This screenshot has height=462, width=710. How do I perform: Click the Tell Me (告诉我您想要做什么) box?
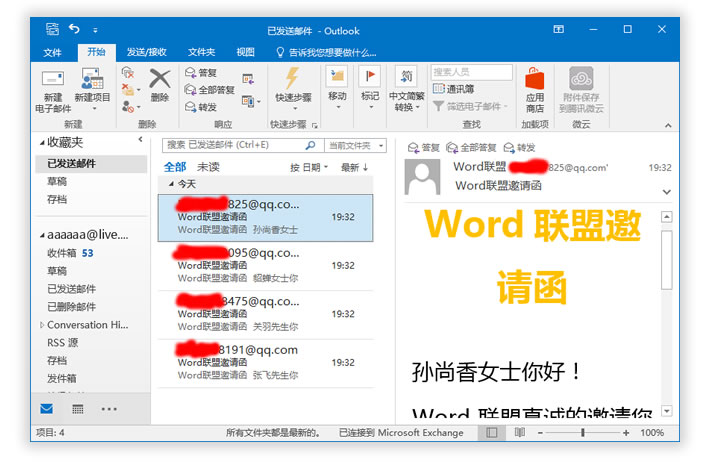coord(327,53)
